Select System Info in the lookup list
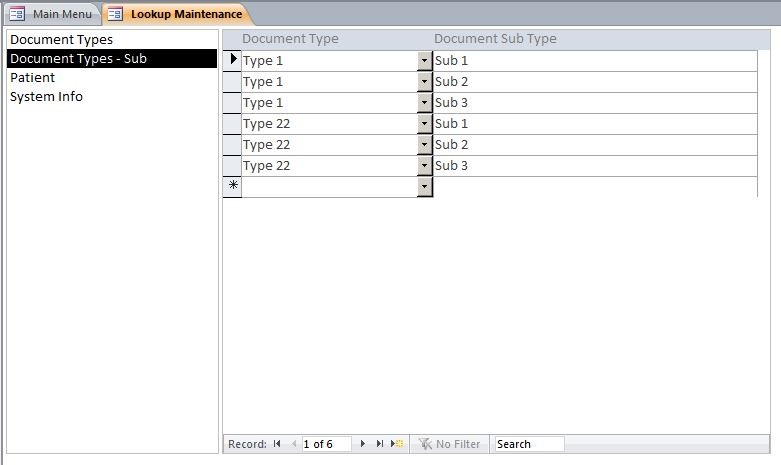This screenshot has height=465, width=781. 112,97
